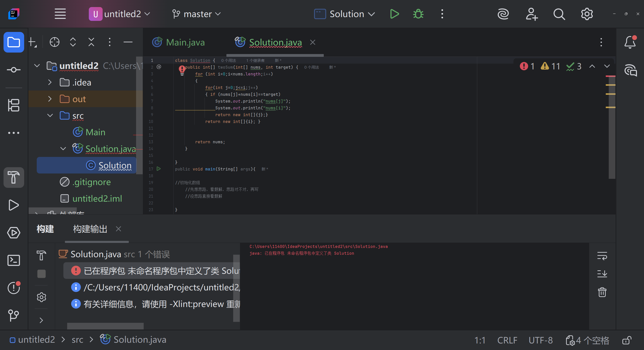Click the UTF-8 encoding indicator
The height and width of the screenshot is (350, 644).
(x=541, y=340)
